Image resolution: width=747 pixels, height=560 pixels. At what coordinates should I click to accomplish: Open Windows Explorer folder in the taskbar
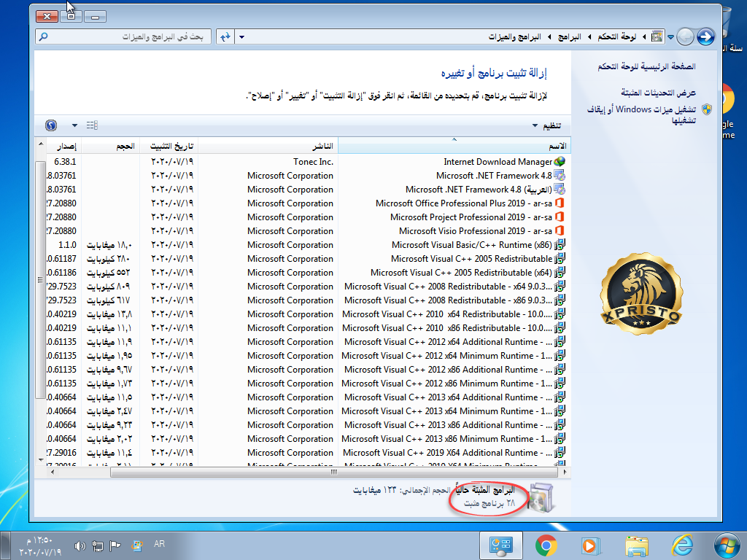click(x=636, y=545)
